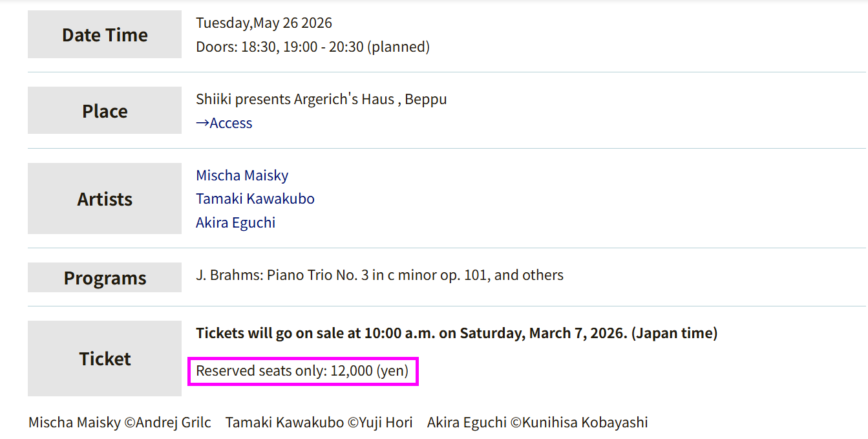Click the Doors: 18:30 time line
This screenshot has height=439, width=868.
click(312, 47)
